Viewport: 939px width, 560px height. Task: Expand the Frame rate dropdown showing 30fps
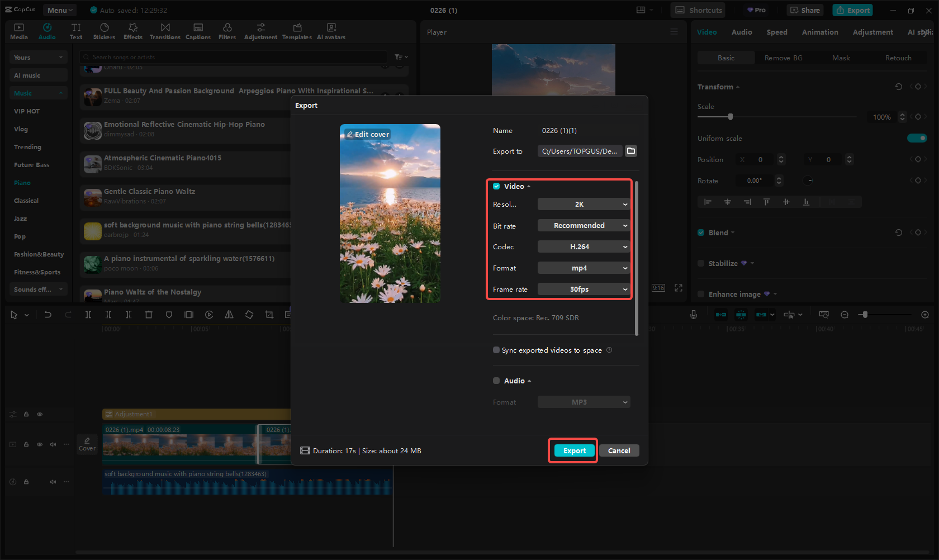tap(584, 290)
